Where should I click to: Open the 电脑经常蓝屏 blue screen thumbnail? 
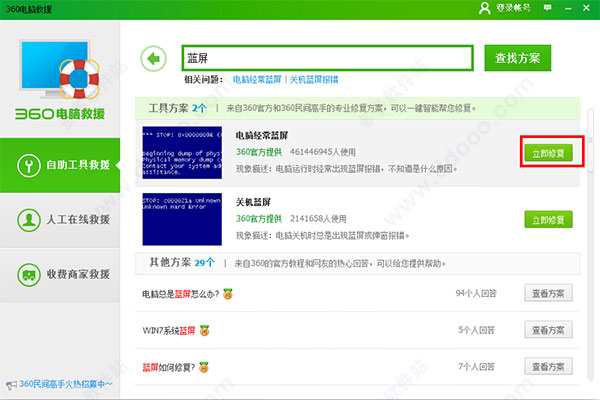coord(182,153)
